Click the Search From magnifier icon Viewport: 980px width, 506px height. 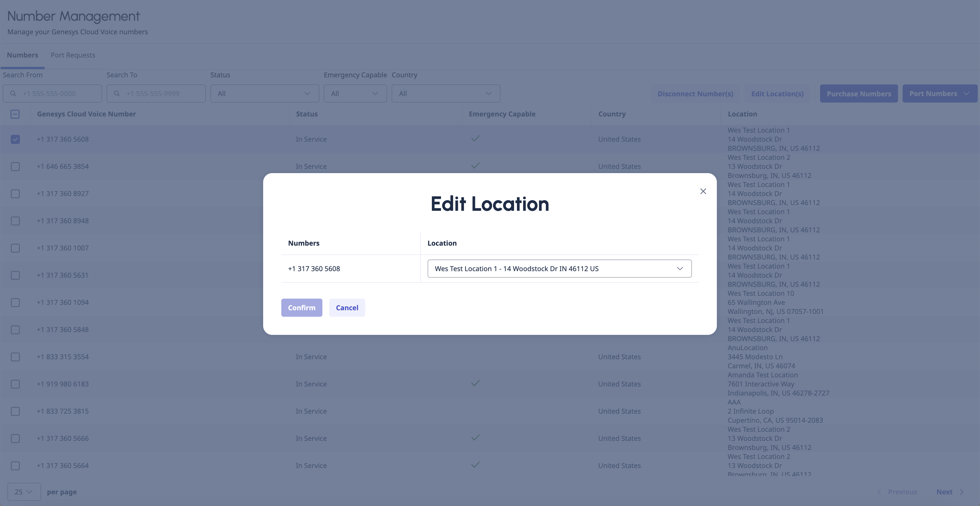click(x=13, y=93)
